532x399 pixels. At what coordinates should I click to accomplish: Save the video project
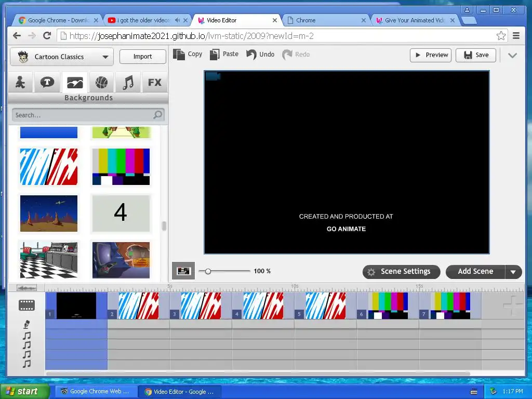coord(476,55)
